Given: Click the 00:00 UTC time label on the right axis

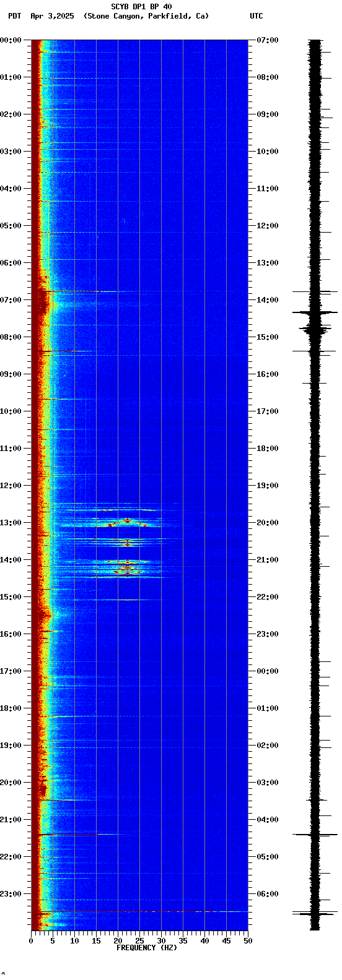Looking at the screenshot, I should 268,671.
